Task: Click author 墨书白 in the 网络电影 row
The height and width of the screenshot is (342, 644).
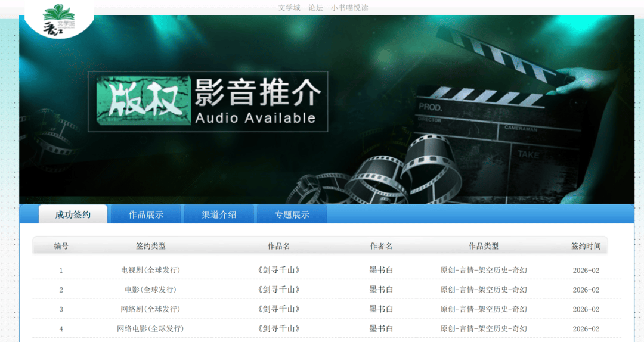Action: pyautogui.click(x=381, y=328)
